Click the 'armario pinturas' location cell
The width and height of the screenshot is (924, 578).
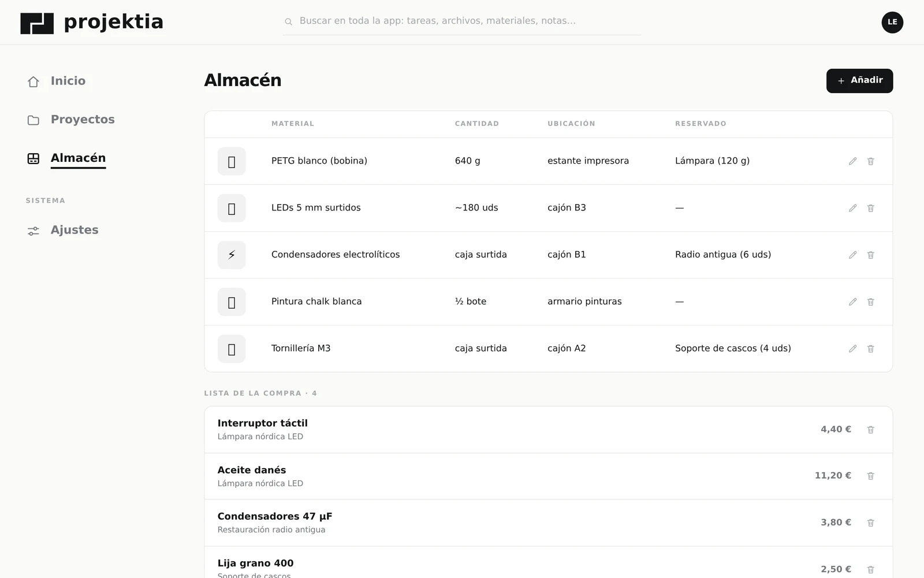pos(584,301)
